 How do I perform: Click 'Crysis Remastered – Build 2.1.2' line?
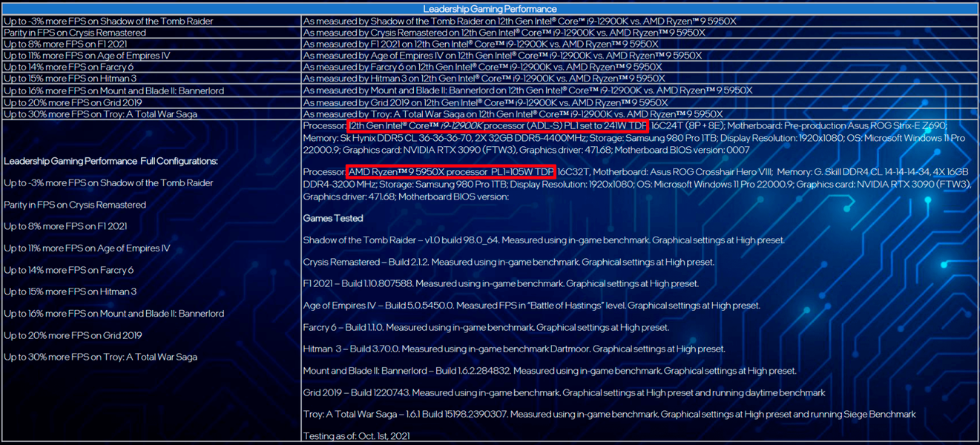coord(509,262)
